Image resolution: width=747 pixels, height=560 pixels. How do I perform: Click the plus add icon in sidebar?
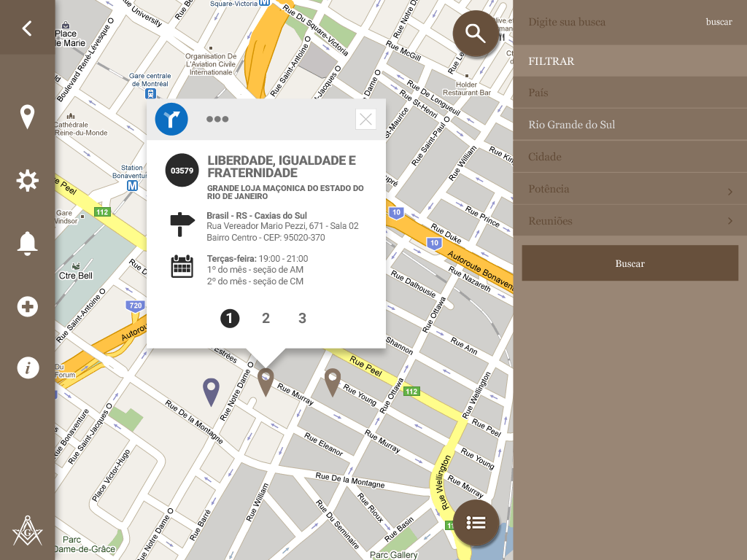point(27,306)
